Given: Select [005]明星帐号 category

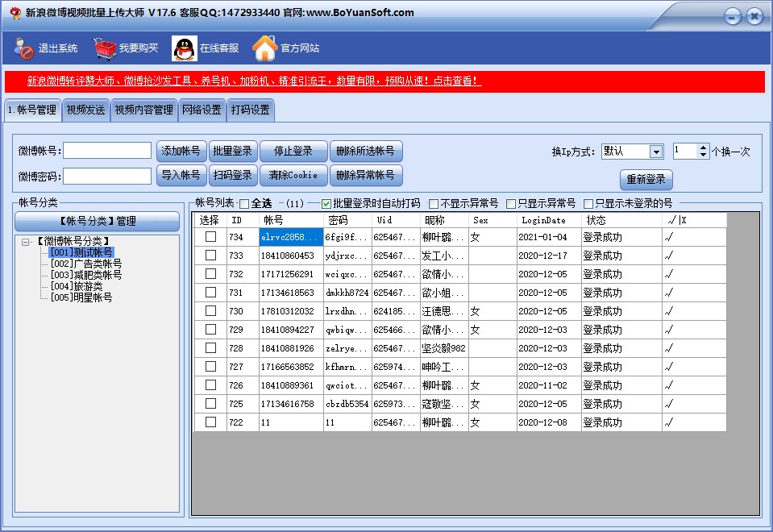Looking at the screenshot, I should 81,297.
